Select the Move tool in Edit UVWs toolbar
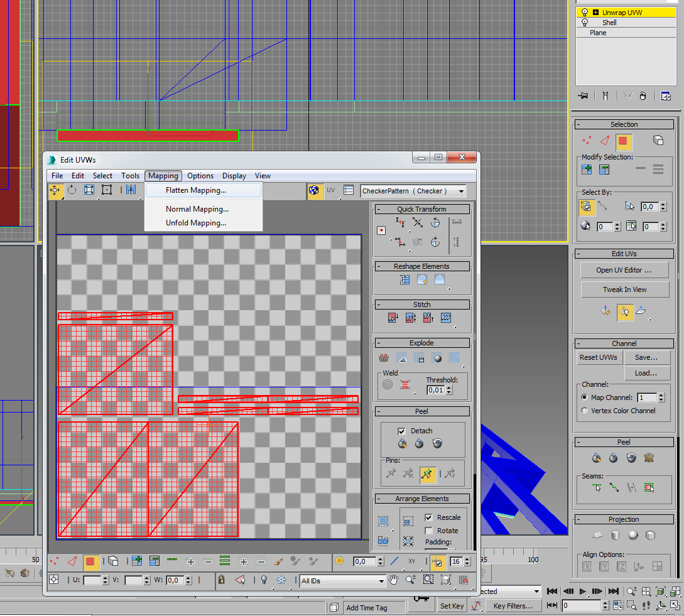This screenshot has width=684, height=616. (x=55, y=190)
